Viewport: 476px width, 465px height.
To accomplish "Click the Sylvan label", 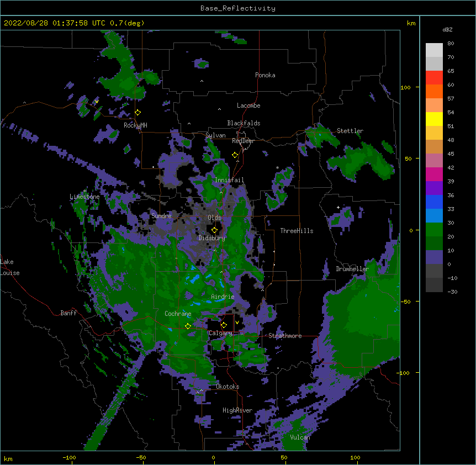I will pos(215,135).
